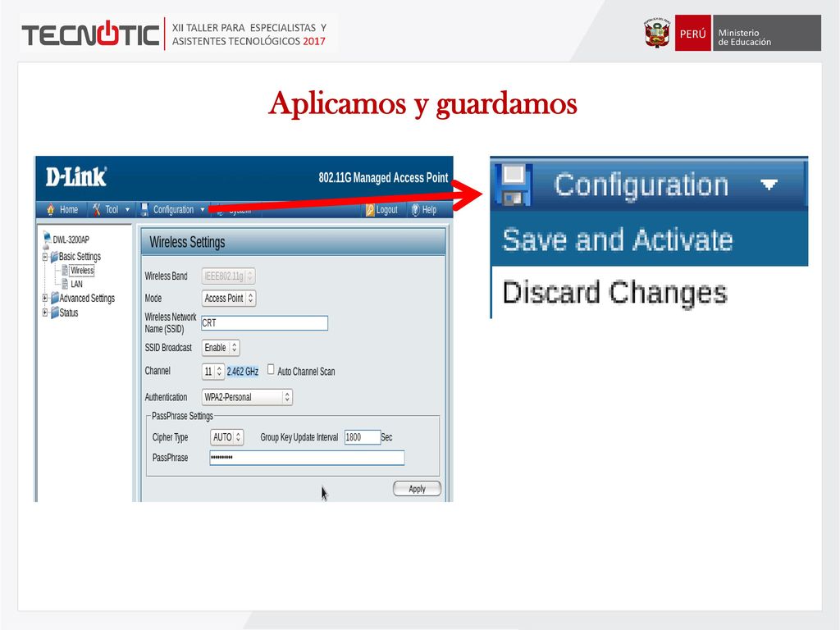This screenshot has width=840, height=630.
Task: Open the Authentication WPA2-Personal dropdown
Action: [248, 397]
